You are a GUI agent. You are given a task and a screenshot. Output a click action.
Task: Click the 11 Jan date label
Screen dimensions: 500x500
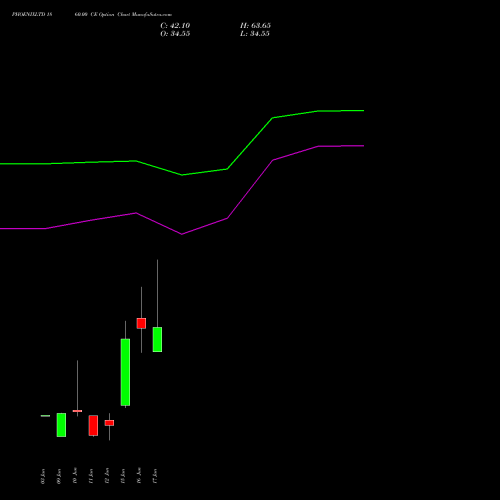[x=91, y=476]
